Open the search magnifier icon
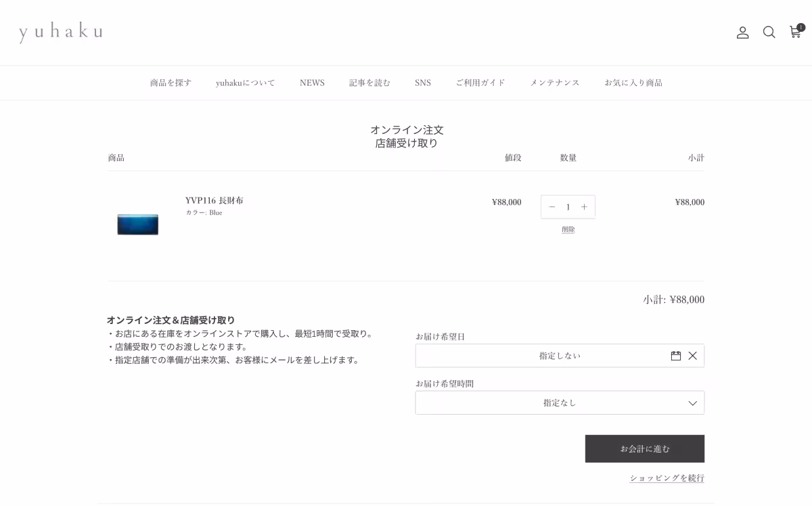812x506 pixels. 769,32
